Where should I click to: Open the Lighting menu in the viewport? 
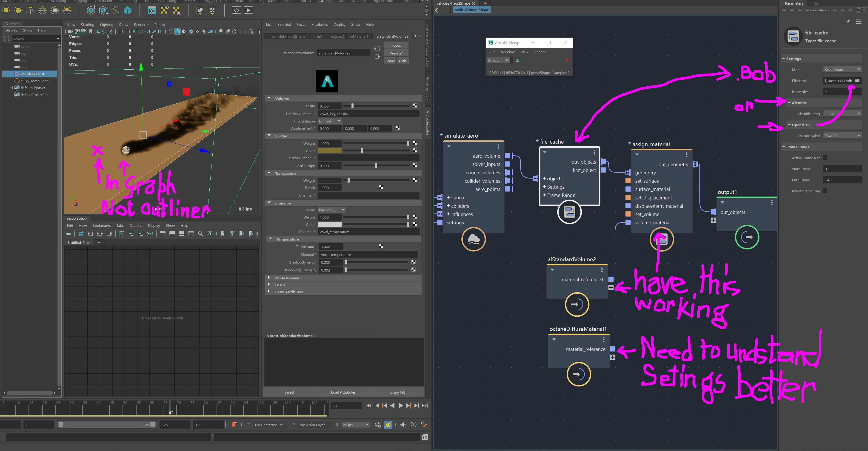point(106,25)
